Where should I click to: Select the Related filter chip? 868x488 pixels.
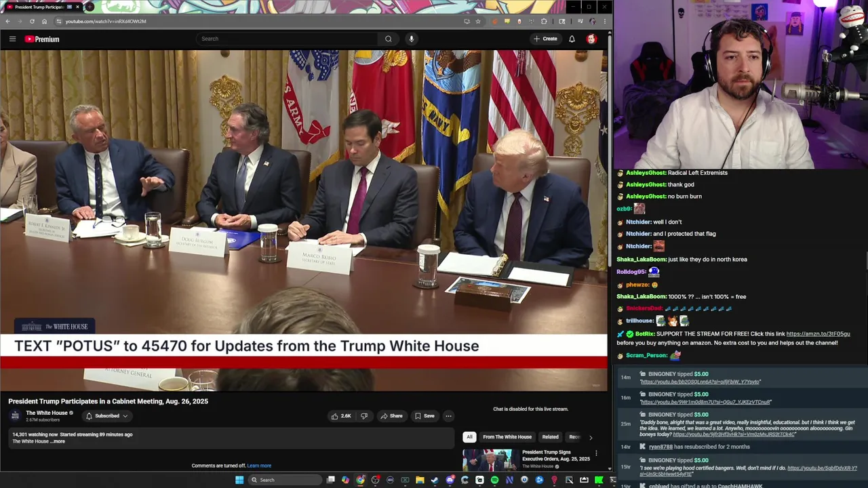(550, 437)
